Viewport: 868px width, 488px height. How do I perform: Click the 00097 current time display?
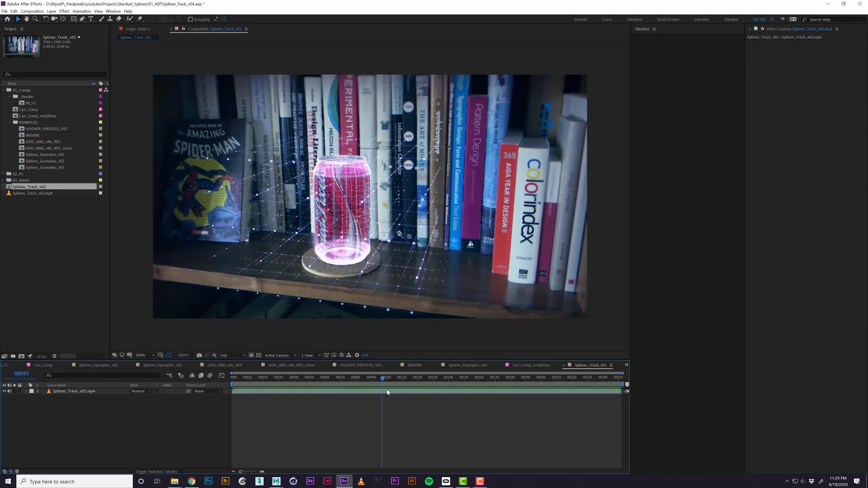coord(22,374)
